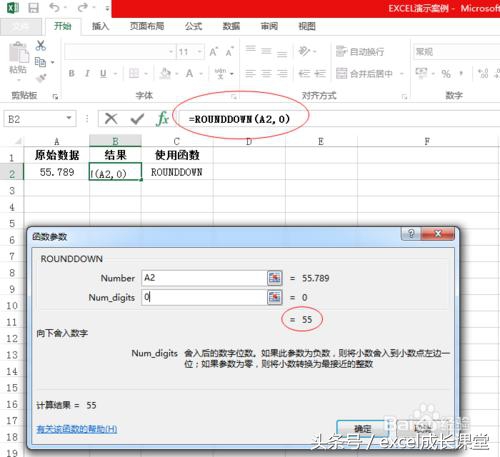
Task: Decrease font size with smaller A
Action: [230, 52]
